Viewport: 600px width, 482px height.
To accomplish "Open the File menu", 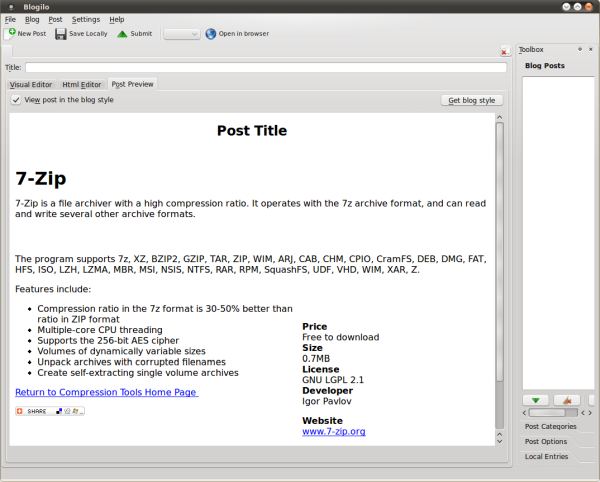I will [10, 20].
